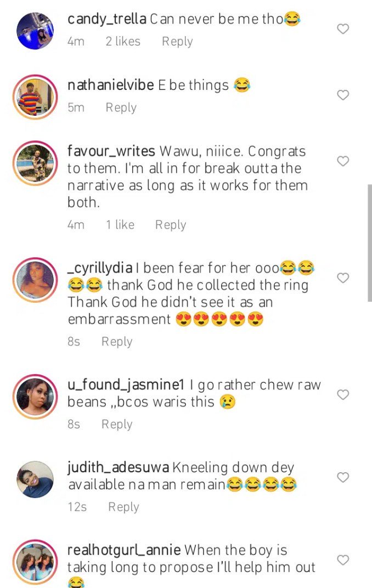View nathanielvibe's profile avatar
372x588 pixels.
[36, 97]
